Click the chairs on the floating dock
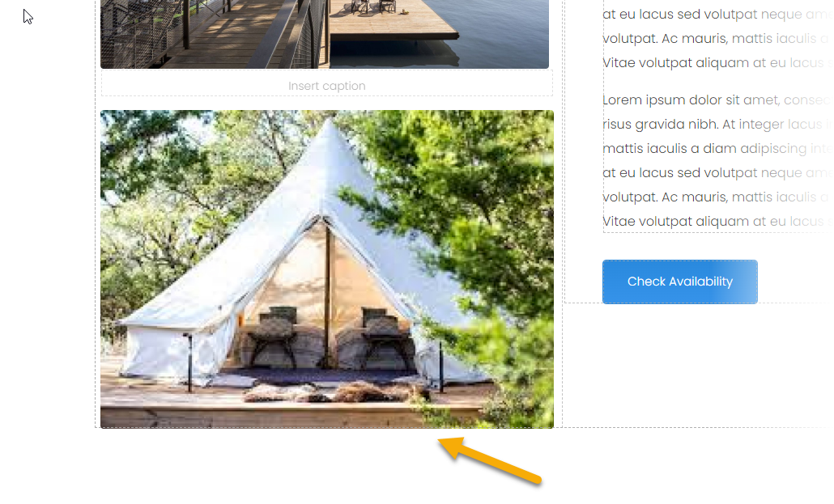 pos(373,6)
